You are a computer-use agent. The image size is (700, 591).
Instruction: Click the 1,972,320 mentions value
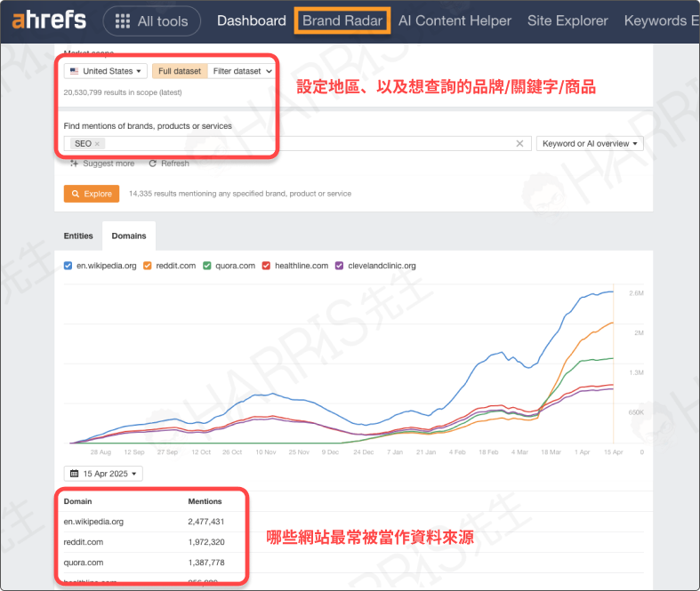(x=206, y=542)
